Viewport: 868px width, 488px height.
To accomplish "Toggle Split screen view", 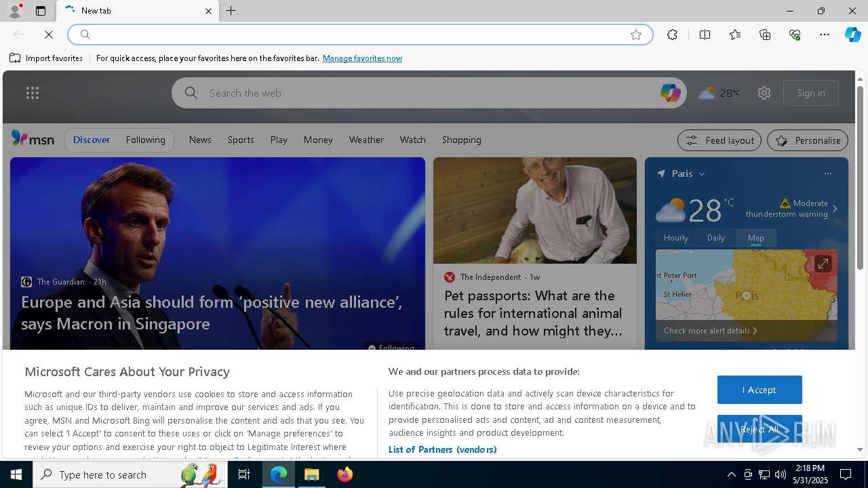I will [x=705, y=35].
